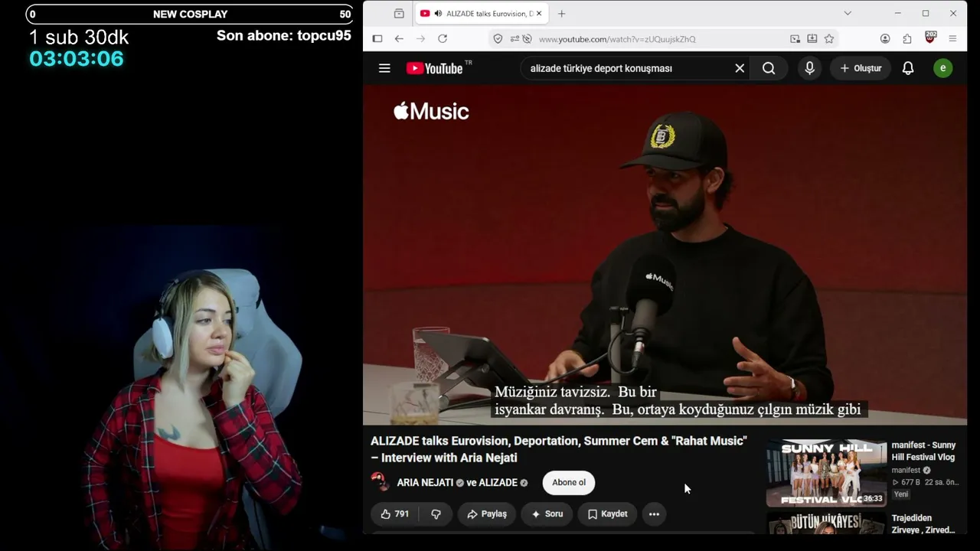Click the video title ALIZADE talks Eurovision
Viewport: 980px width, 551px height.
558,449
